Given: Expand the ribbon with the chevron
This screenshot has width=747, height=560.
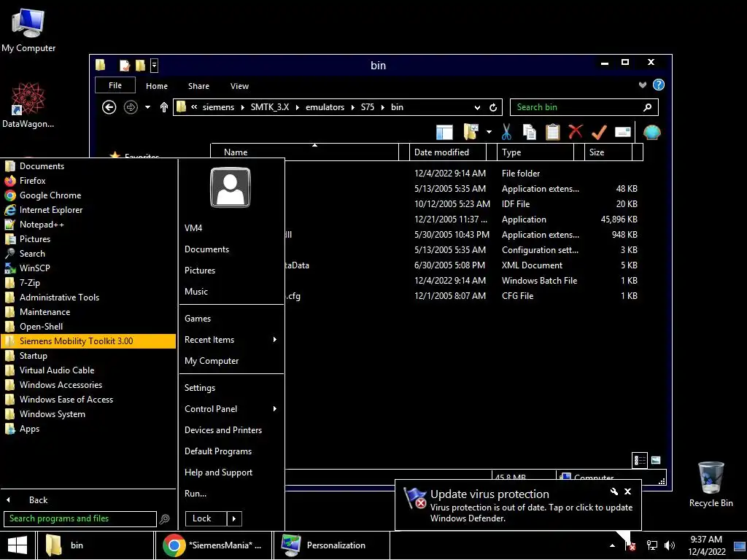Looking at the screenshot, I should point(643,85).
